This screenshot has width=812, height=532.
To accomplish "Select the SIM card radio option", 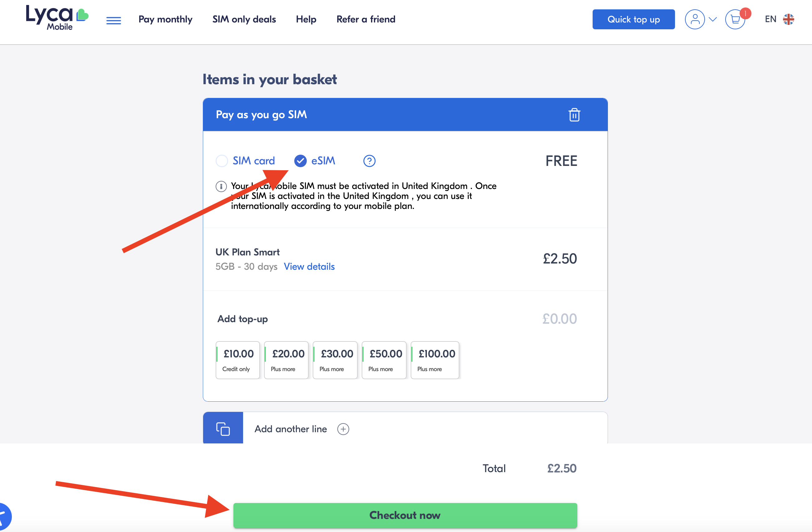I will pyautogui.click(x=222, y=161).
